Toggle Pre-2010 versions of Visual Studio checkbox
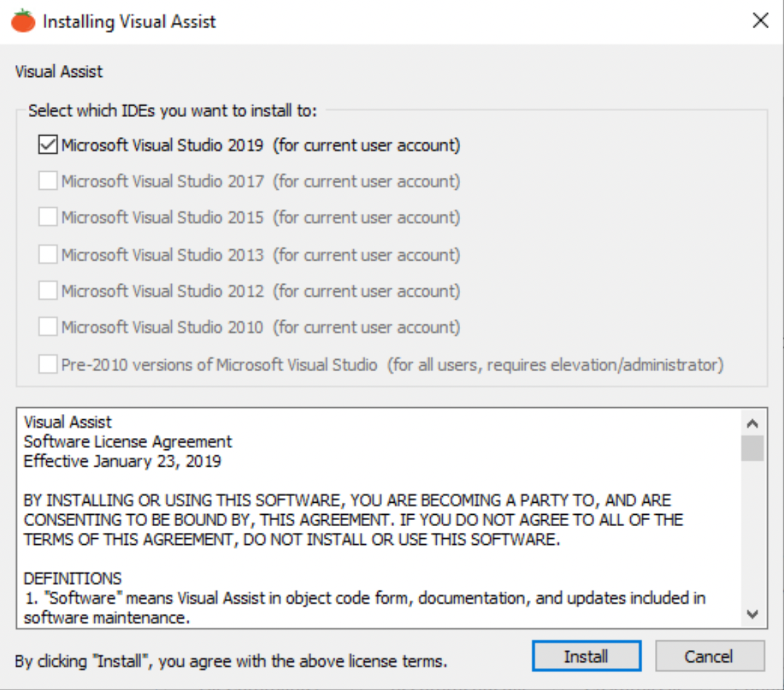 tap(47, 364)
